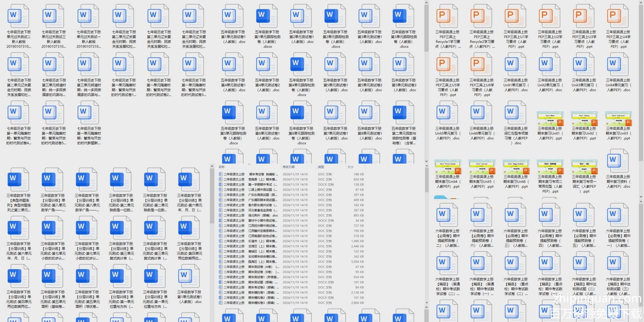The height and width of the screenshot is (322, 644).
Task: Click the 湖北荆州（部编）.doc file icon in list
Action: click(x=221, y=215)
